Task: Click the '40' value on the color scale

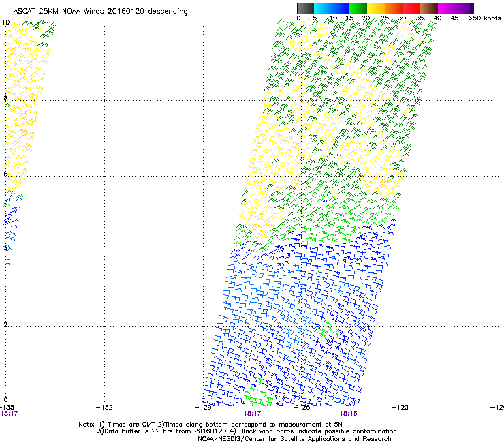Action: pyautogui.click(x=437, y=18)
